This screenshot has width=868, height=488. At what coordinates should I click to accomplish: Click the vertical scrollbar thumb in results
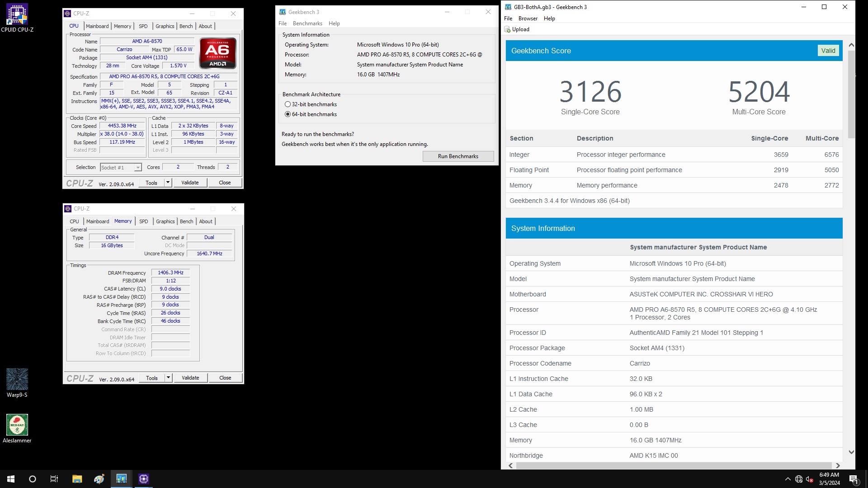pos(851,94)
